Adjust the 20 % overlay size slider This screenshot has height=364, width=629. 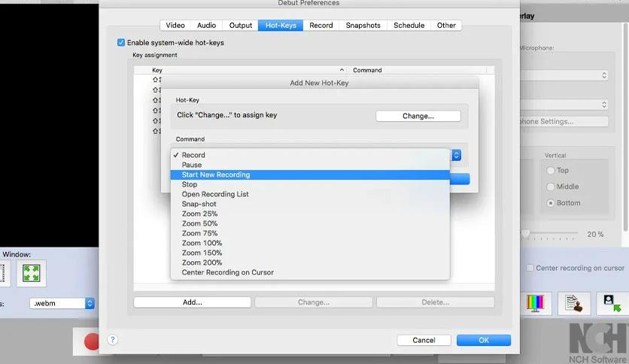pos(525,234)
